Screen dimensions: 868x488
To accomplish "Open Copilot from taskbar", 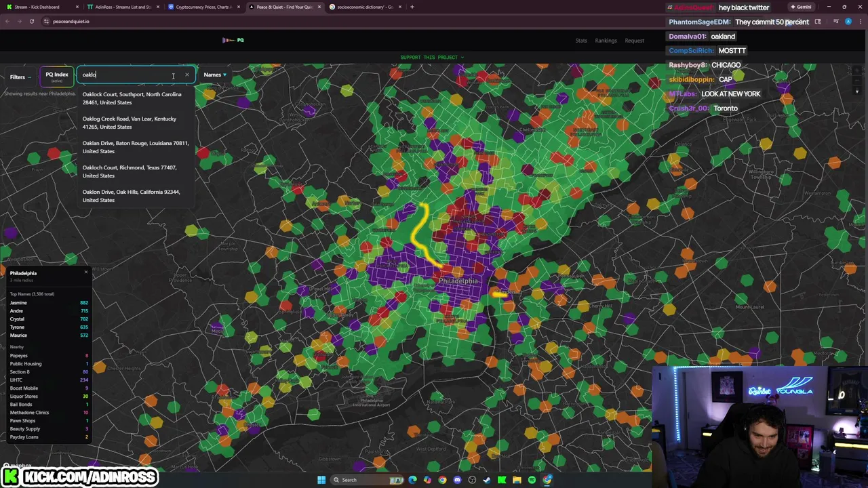I will click(427, 480).
